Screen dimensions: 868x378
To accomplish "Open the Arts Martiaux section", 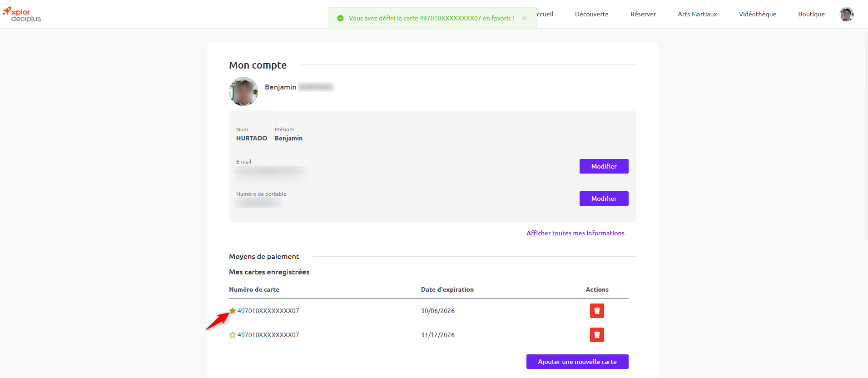I will tap(697, 14).
